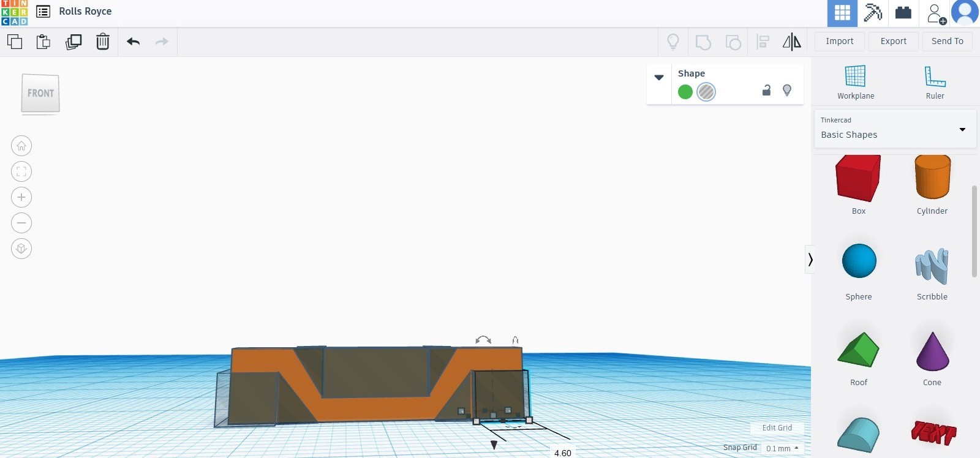Click the shapes panel scrollbar
The width and height of the screenshot is (980, 458).
click(974, 231)
